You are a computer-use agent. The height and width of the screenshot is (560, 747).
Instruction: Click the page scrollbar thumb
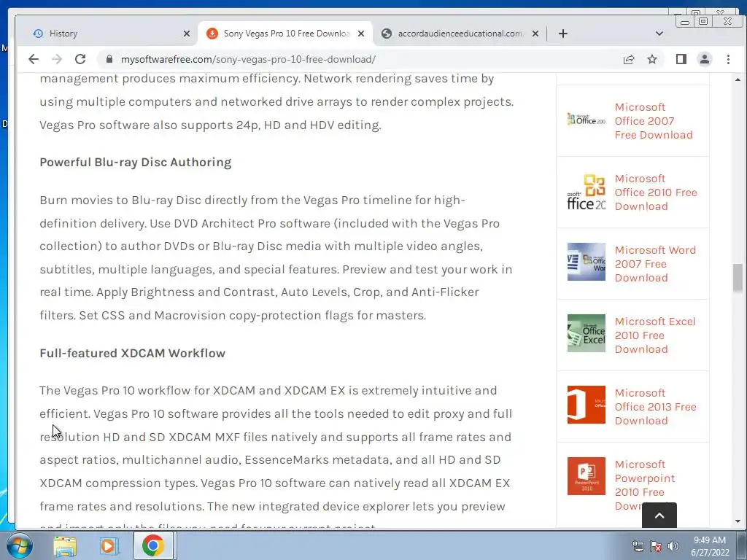[738, 277]
